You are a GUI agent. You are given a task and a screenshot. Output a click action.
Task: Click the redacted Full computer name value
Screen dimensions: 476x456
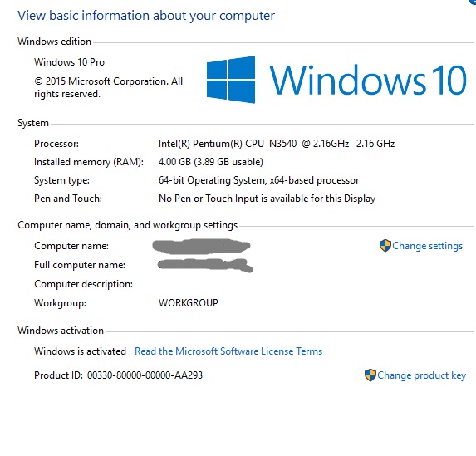pyautogui.click(x=205, y=265)
